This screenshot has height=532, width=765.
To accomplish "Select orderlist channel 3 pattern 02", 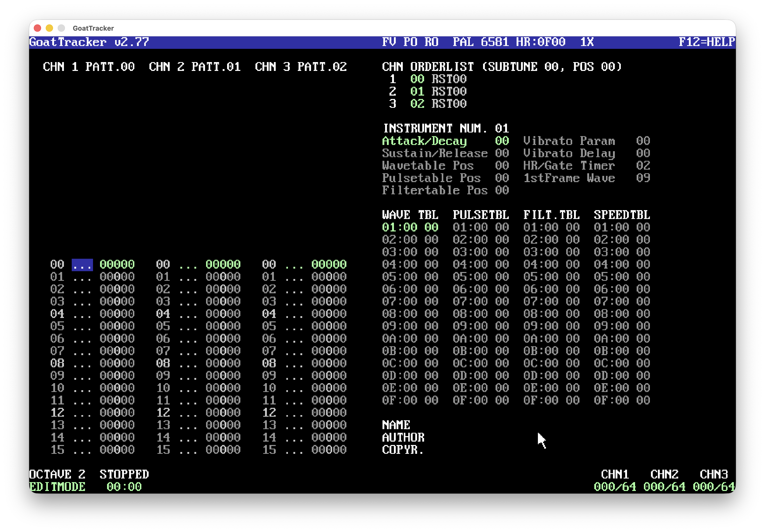I will pyautogui.click(x=417, y=104).
